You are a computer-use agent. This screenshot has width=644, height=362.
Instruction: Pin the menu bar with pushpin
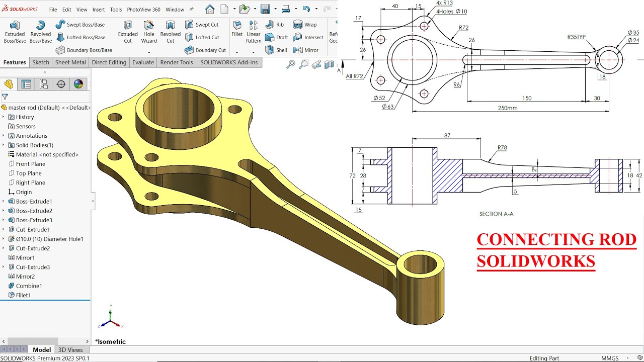[x=191, y=9]
